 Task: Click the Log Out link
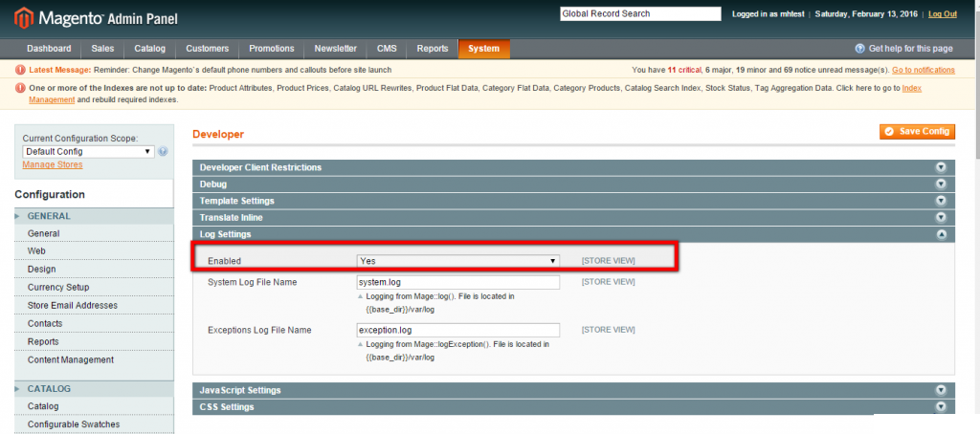pos(943,13)
